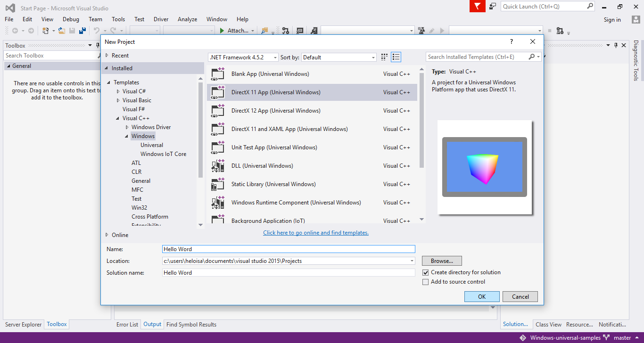Click the go online and find templates link
The height and width of the screenshot is (343, 644).
click(x=315, y=233)
